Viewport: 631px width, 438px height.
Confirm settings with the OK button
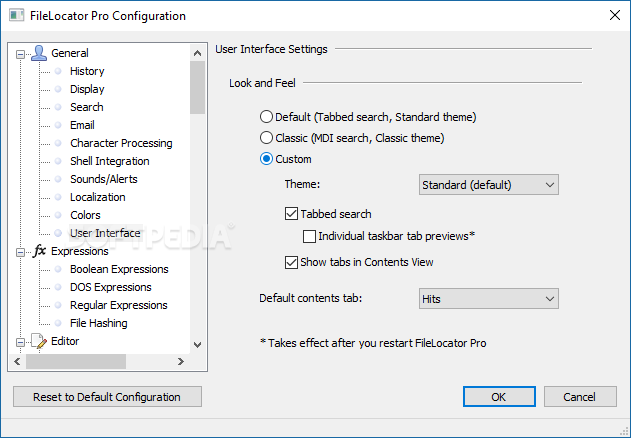(x=499, y=397)
